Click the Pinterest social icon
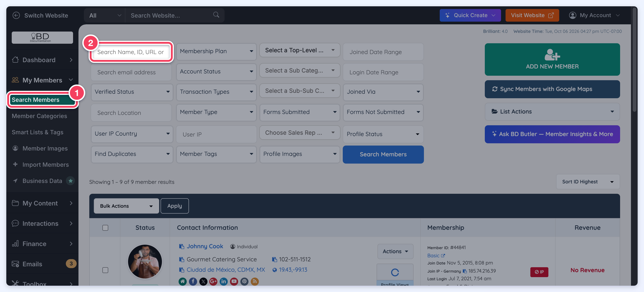 pyautogui.click(x=244, y=281)
